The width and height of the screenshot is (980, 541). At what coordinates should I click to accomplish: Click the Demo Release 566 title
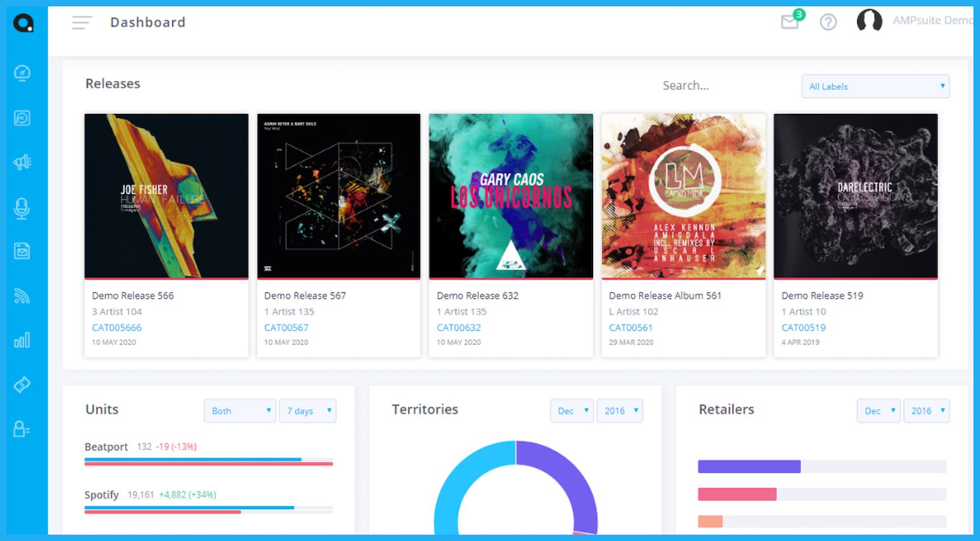tap(132, 296)
